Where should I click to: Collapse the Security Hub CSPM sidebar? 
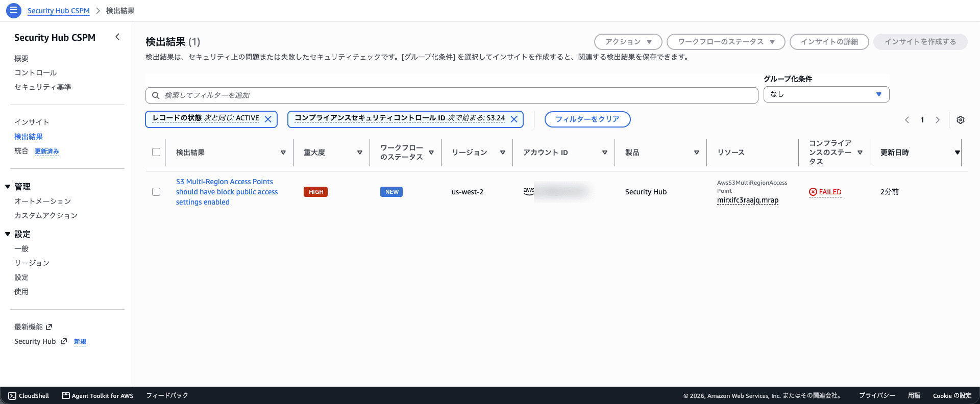click(117, 37)
